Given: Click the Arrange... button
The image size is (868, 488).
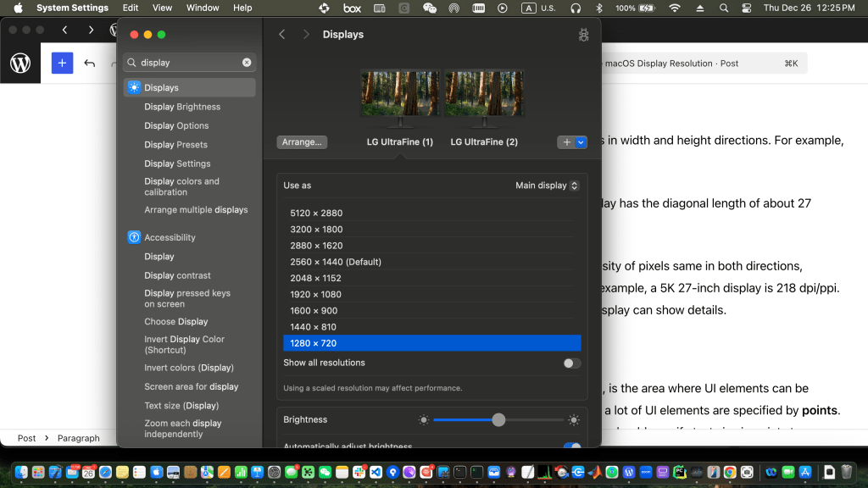Looking at the screenshot, I should (302, 142).
